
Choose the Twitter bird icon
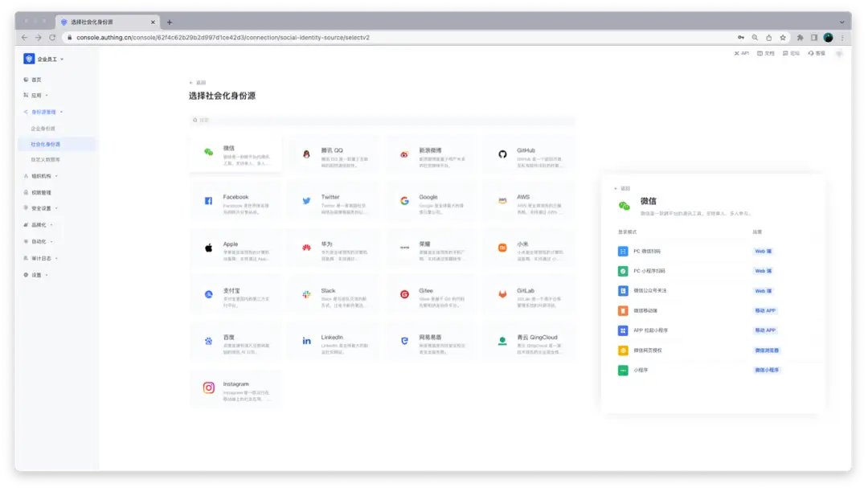(306, 200)
